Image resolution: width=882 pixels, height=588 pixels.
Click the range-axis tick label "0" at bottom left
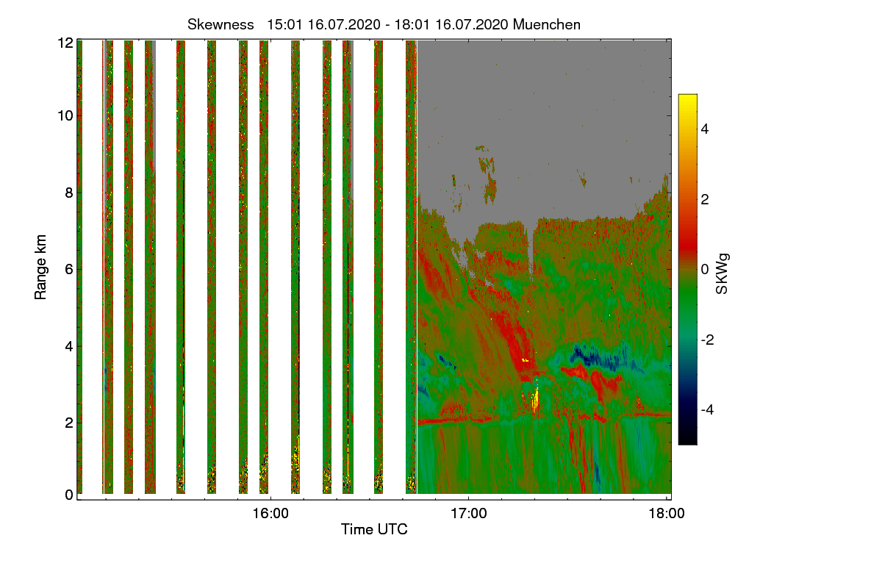coord(68,495)
